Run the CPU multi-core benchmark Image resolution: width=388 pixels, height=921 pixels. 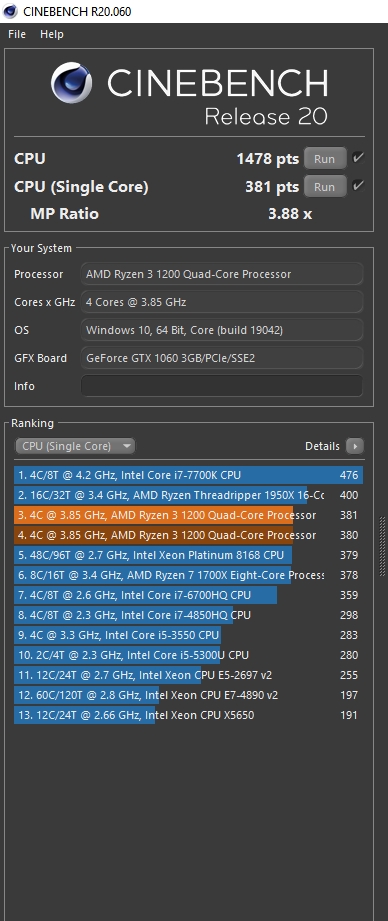[x=325, y=159]
